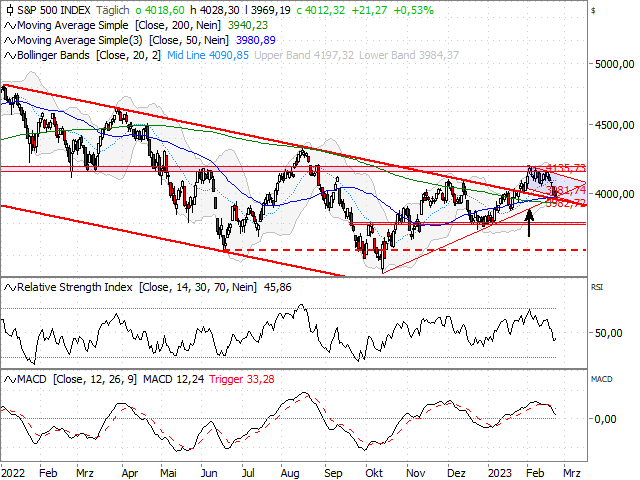Click the Okt time axis label
This screenshot has width=640, height=480.
tap(374, 473)
